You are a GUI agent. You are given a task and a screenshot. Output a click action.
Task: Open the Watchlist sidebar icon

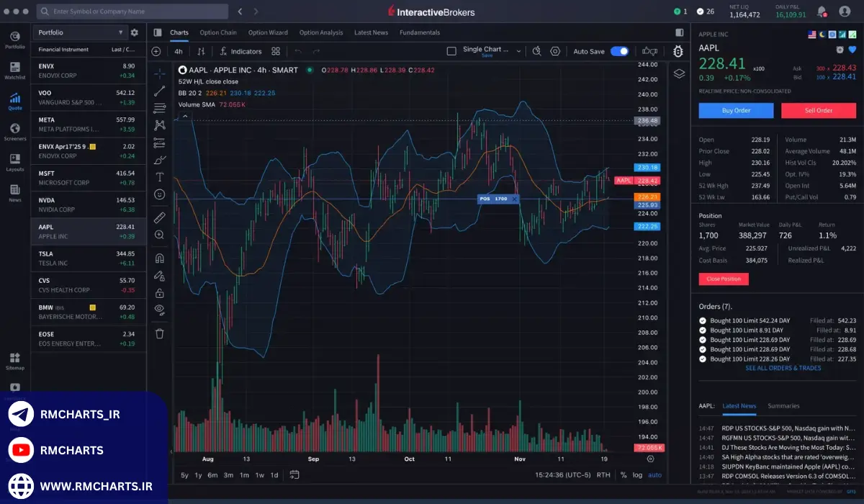point(14,68)
